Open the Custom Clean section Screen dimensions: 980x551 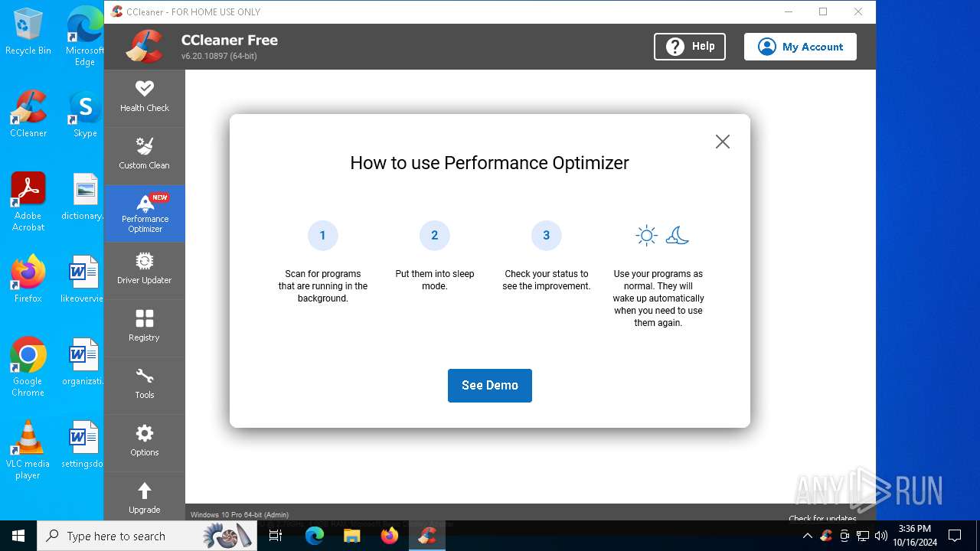tap(144, 155)
